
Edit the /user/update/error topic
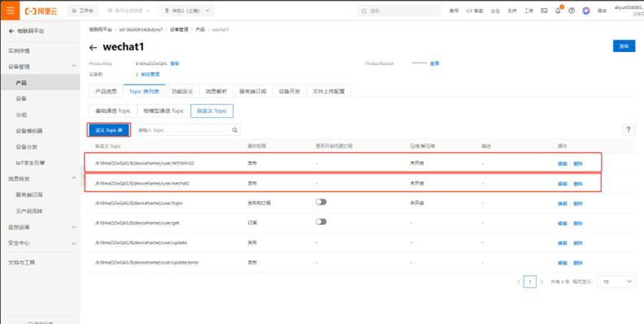(562, 262)
